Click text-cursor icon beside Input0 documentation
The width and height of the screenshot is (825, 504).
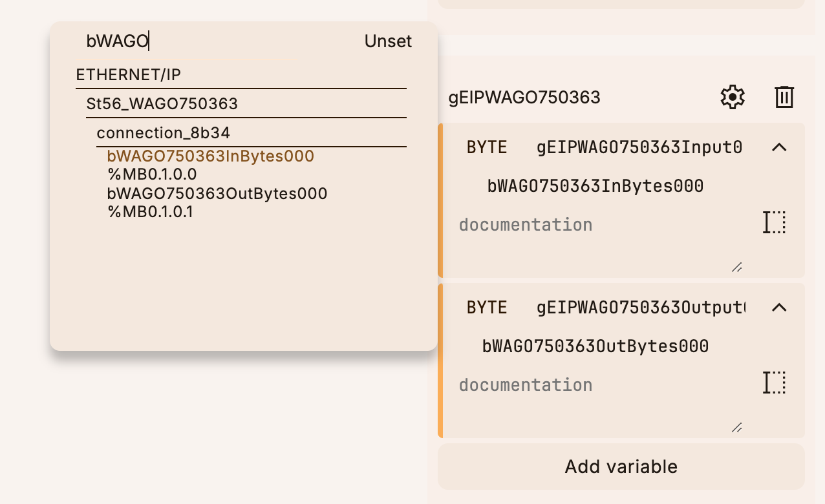(x=774, y=222)
